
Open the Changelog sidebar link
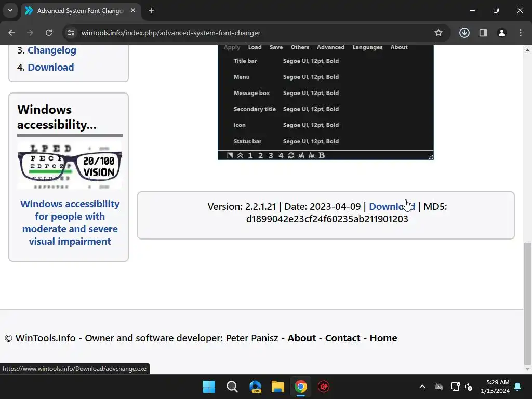tap(51, 50)
